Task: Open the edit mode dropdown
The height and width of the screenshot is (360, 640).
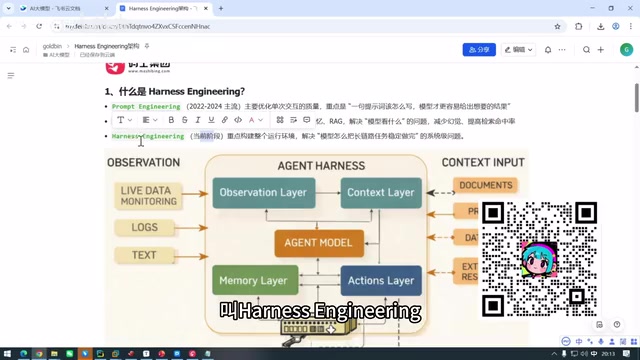Action: pyautogui.click(x=518, y=50)
